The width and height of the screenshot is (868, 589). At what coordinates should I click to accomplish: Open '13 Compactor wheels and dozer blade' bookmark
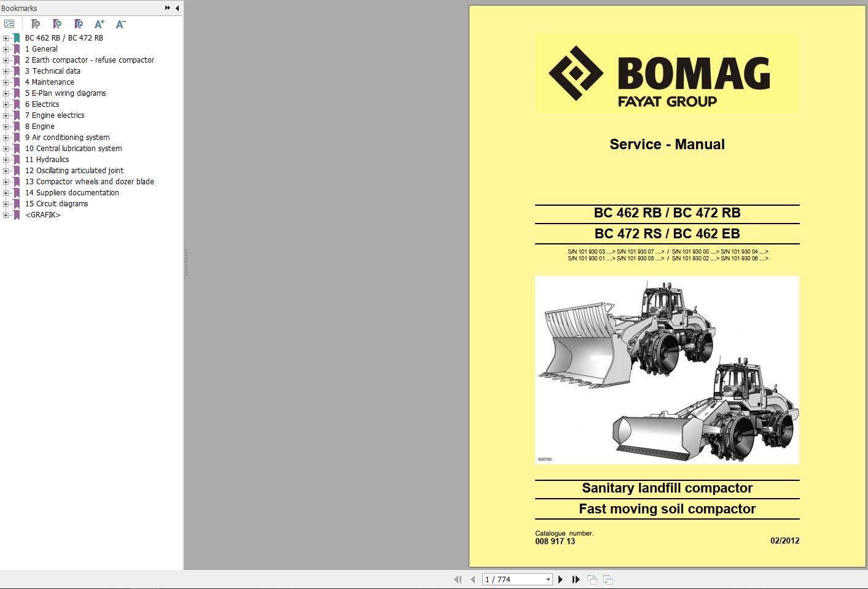coord(90,182)
